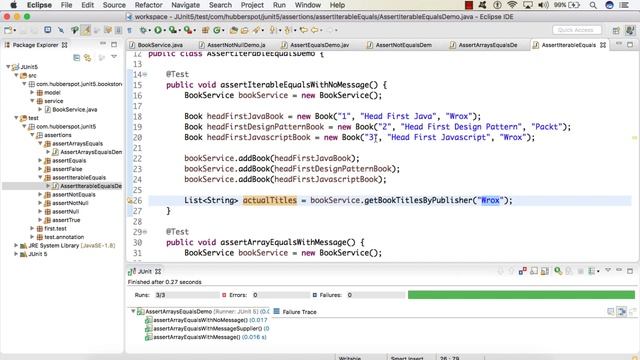Click the New file wizard toolbar icon
Screen dimensions: 640x360
(x=8, y=30)
